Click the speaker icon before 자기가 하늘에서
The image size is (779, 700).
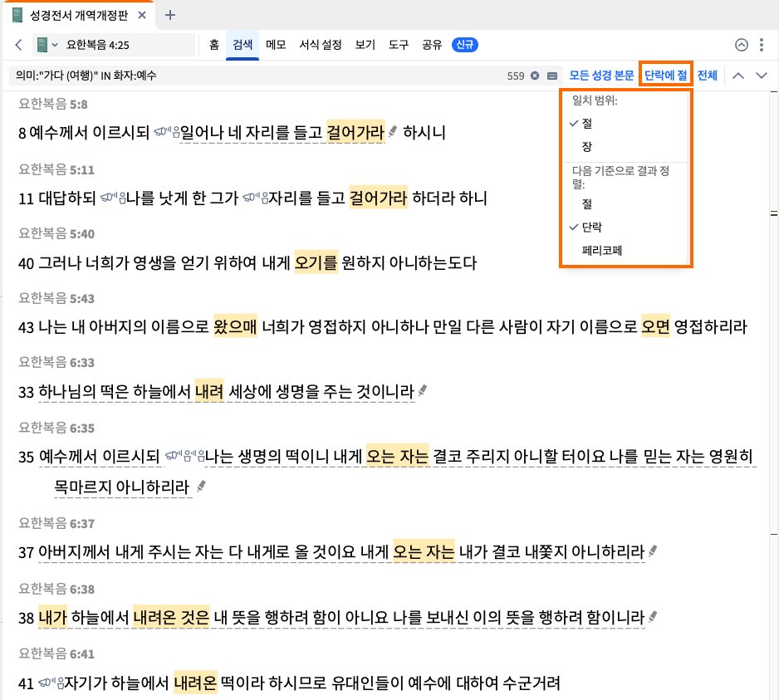point(51,683)
